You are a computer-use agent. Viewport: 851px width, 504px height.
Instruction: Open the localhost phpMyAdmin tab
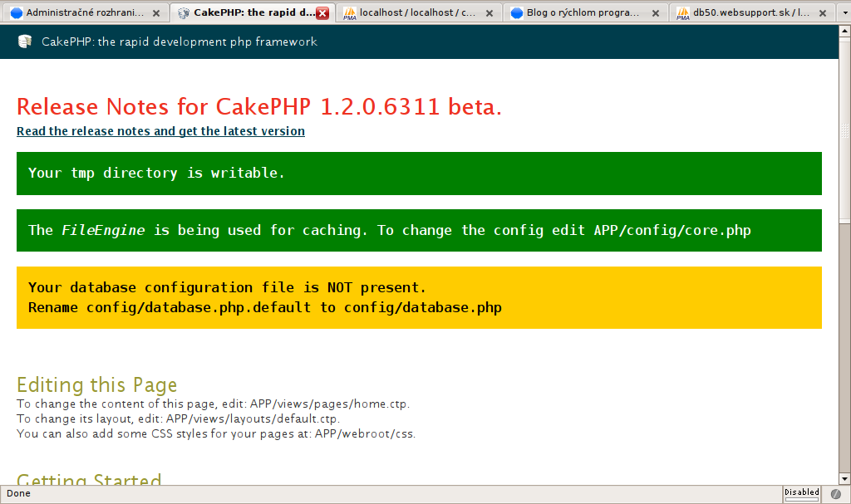(419, 12)
